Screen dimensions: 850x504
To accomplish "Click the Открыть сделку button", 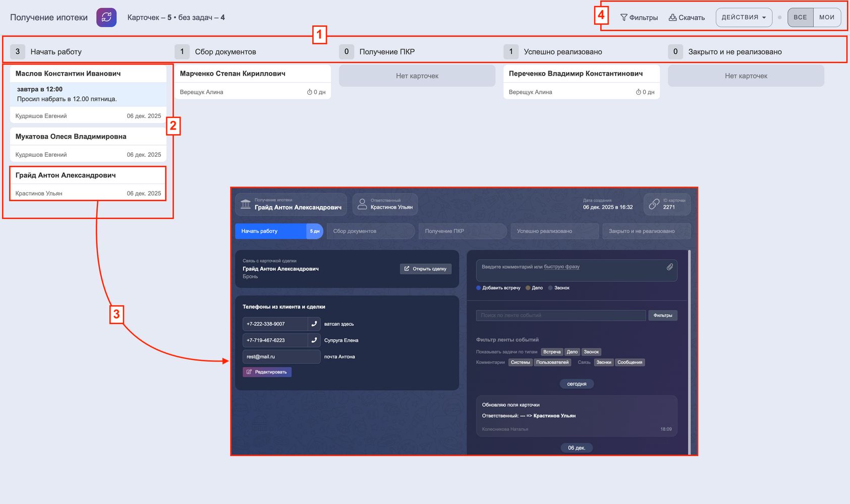I will tap(426, 269).
